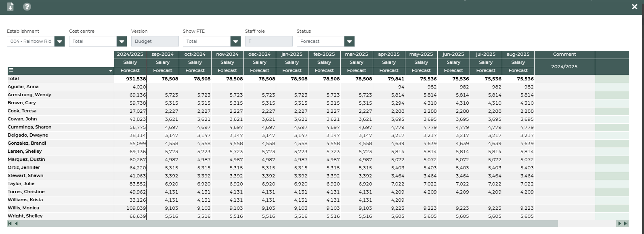Expand the row header sort arrow

[x=111, y=71]
